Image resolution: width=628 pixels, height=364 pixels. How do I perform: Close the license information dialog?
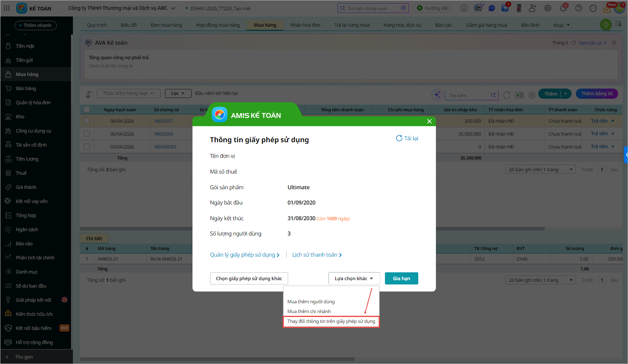click(429, 121)
